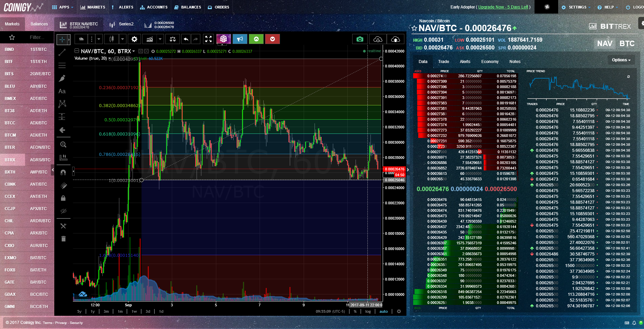Viewport: 644px width, 329px height.
Task: Open the 1h interval selector
Action: pyautogui.click(x=81, y=39)
